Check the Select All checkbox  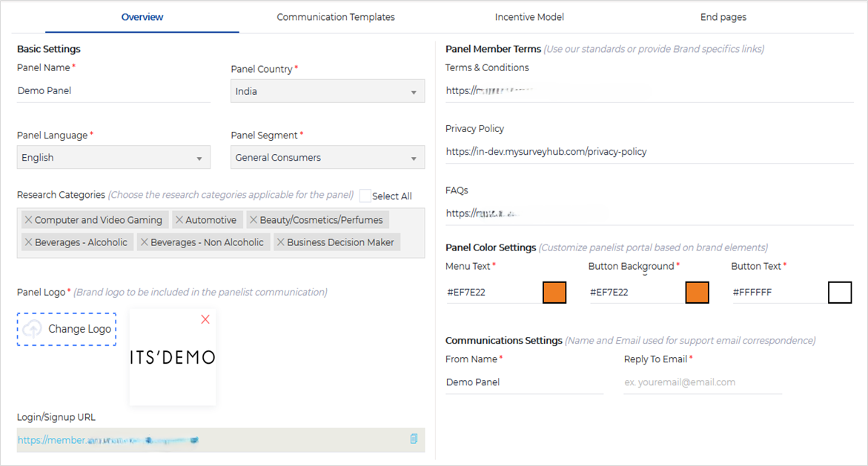click(365, 196)
